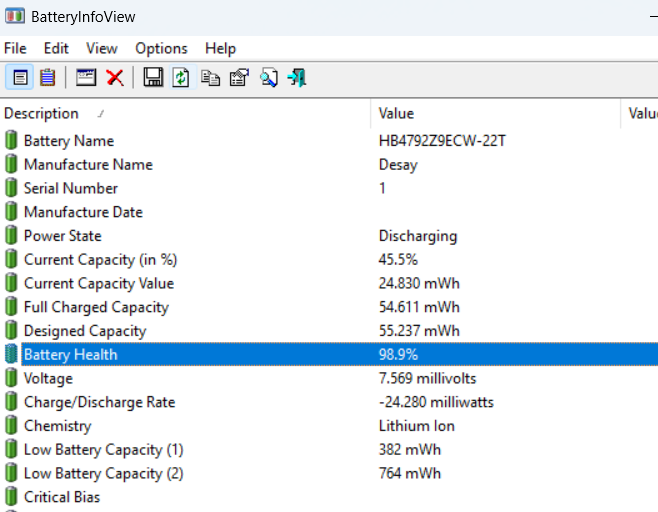Select the Charge/Discharge Rate row
658x512 pixels.
click(329, 402)
